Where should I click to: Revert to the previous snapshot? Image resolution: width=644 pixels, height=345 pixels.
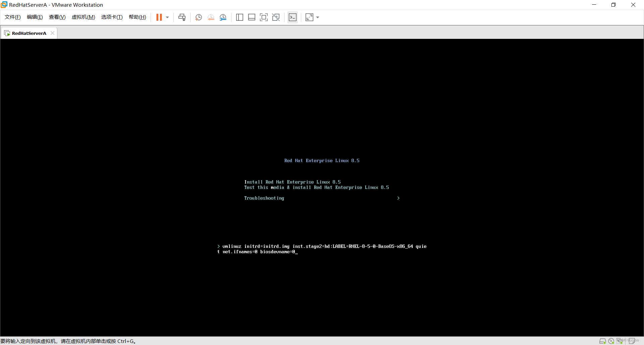tap(211, 17)
